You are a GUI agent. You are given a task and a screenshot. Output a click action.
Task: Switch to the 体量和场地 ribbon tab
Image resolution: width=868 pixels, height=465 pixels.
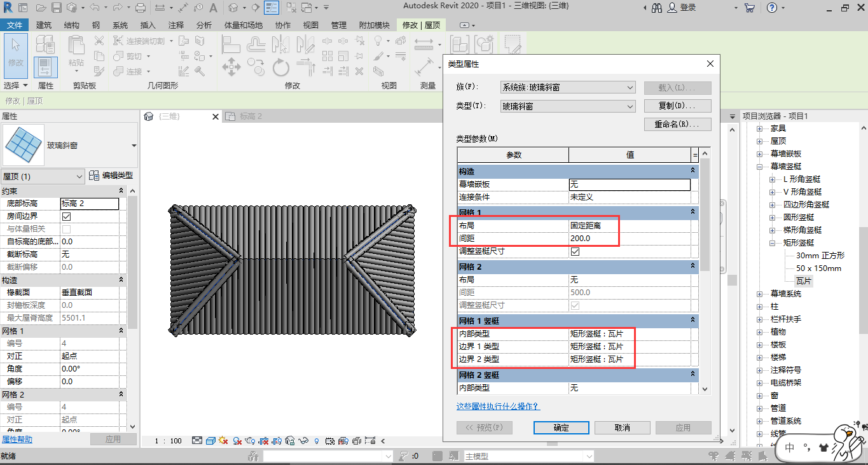[244, 25]
